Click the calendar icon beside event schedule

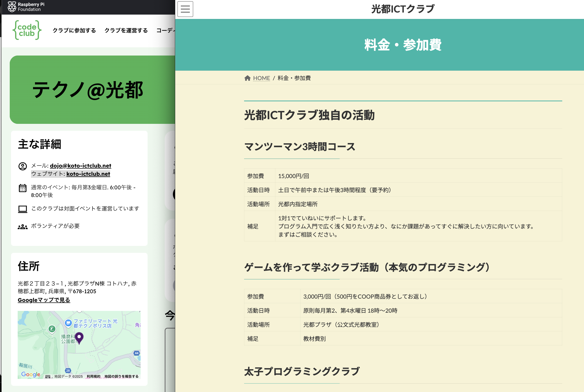(x=23, y=188)
